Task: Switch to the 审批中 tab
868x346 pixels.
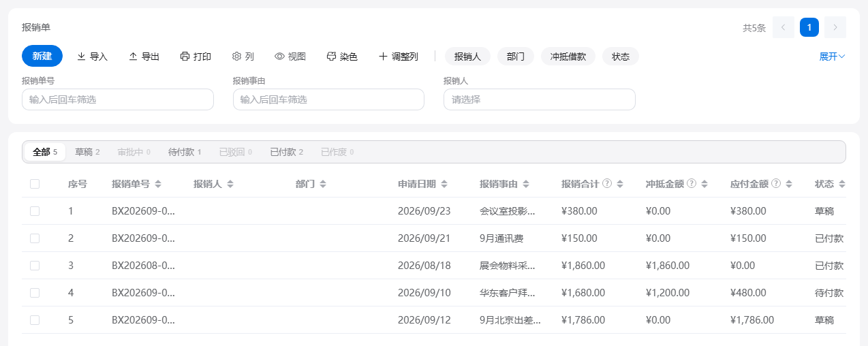Action: tap(134, 152)
